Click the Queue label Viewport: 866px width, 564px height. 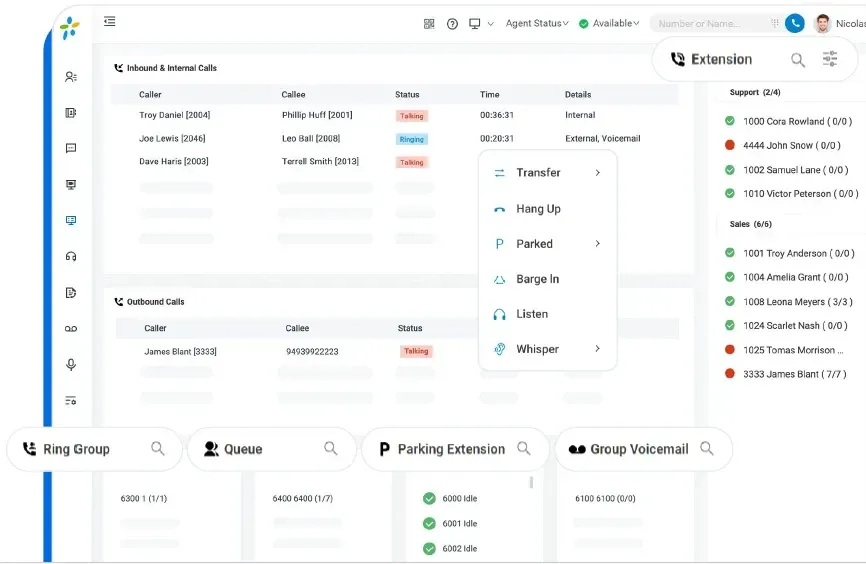click(243, 449)
